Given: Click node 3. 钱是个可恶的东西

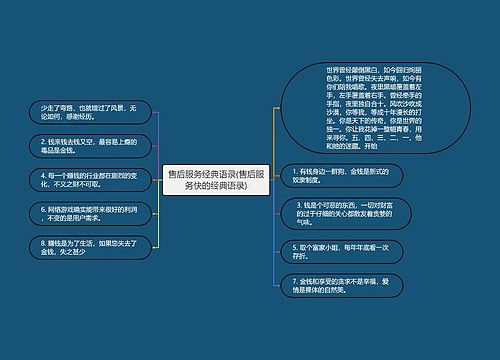Looking at the screenshot, I should (346, 214).
